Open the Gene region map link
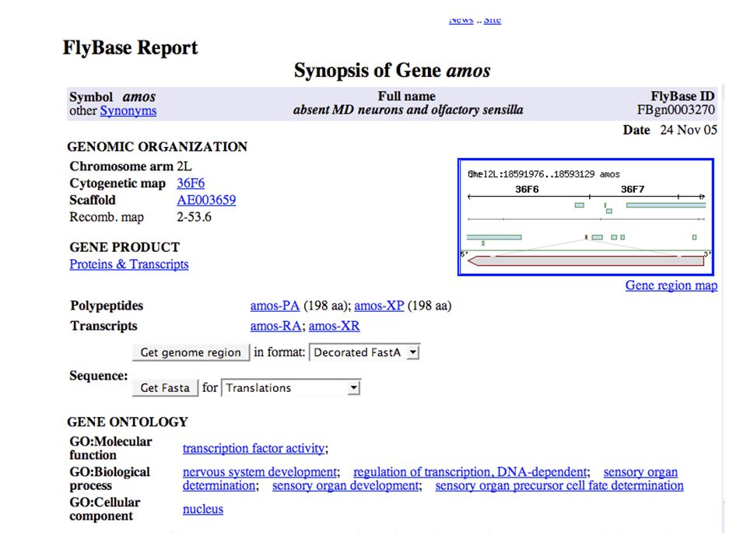 coord(672,285)
